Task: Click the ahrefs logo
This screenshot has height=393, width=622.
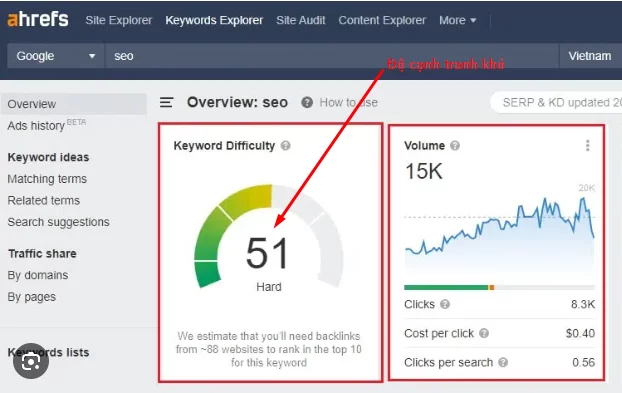Action: pos(38,19)
